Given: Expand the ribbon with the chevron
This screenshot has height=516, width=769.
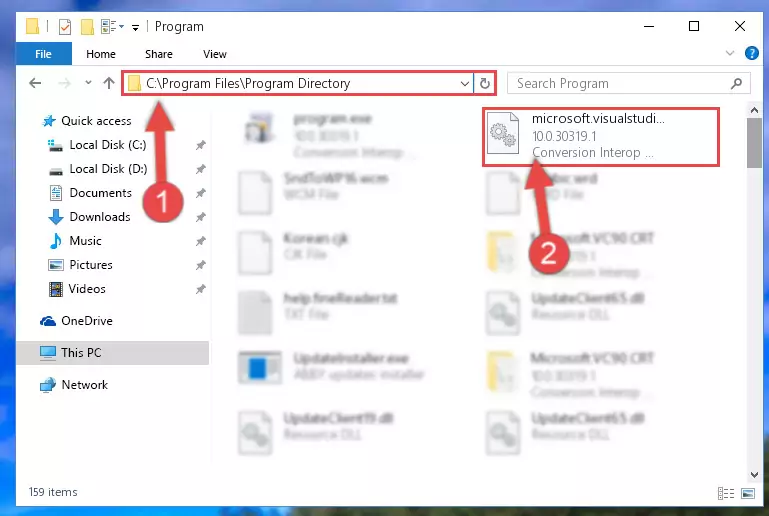Looking at the screenshot, I should [730, 53].
